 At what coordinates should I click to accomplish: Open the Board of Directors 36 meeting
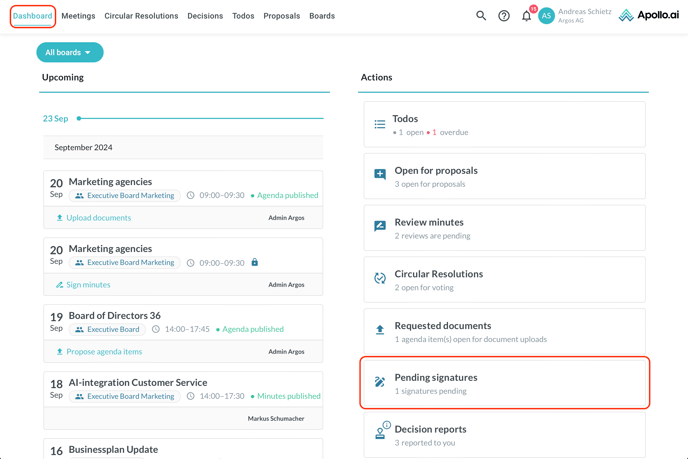[x=114, y=316]
